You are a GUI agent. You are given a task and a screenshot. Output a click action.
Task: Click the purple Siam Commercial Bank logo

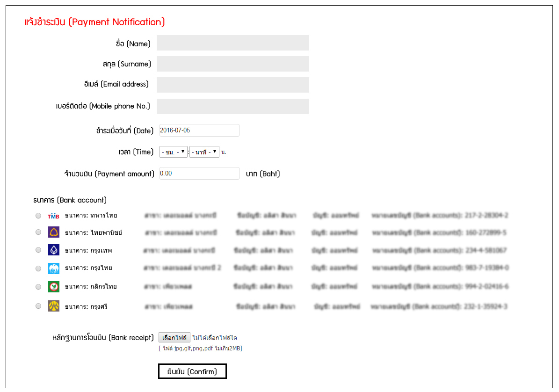54,232
